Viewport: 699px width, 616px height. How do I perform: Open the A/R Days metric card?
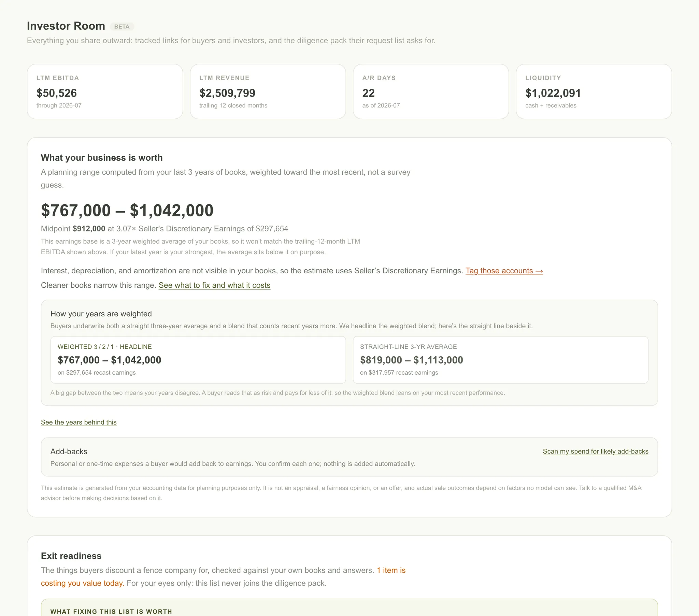click(x=431, y=92)
